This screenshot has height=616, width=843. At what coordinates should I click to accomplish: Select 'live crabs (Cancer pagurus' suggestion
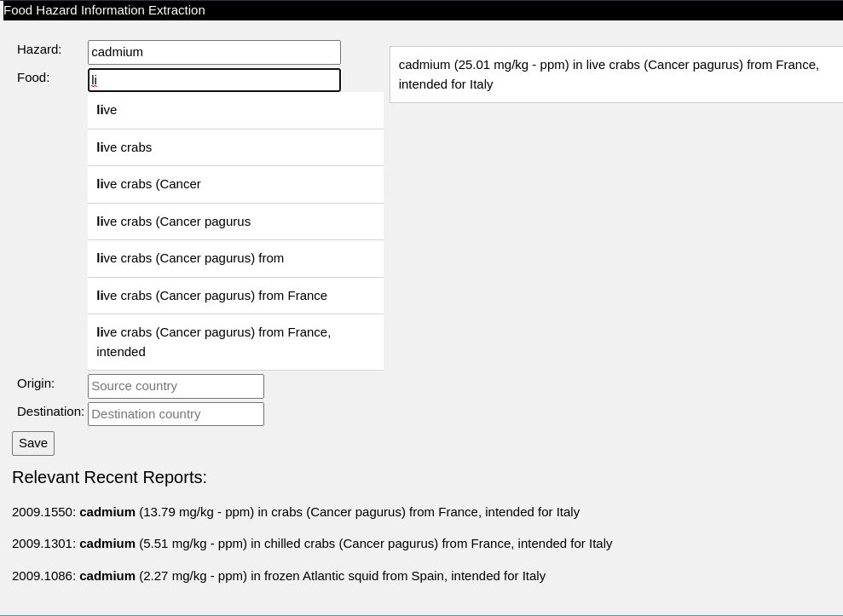pyautogui.click(x=235, y=222)
